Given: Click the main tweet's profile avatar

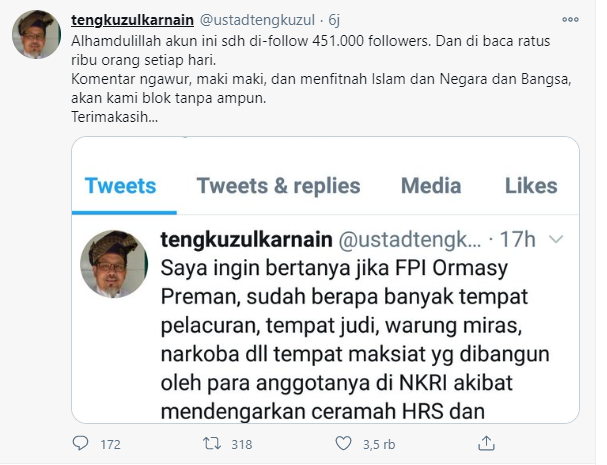Looking at the screenshot, I should (x=36, y=34).
